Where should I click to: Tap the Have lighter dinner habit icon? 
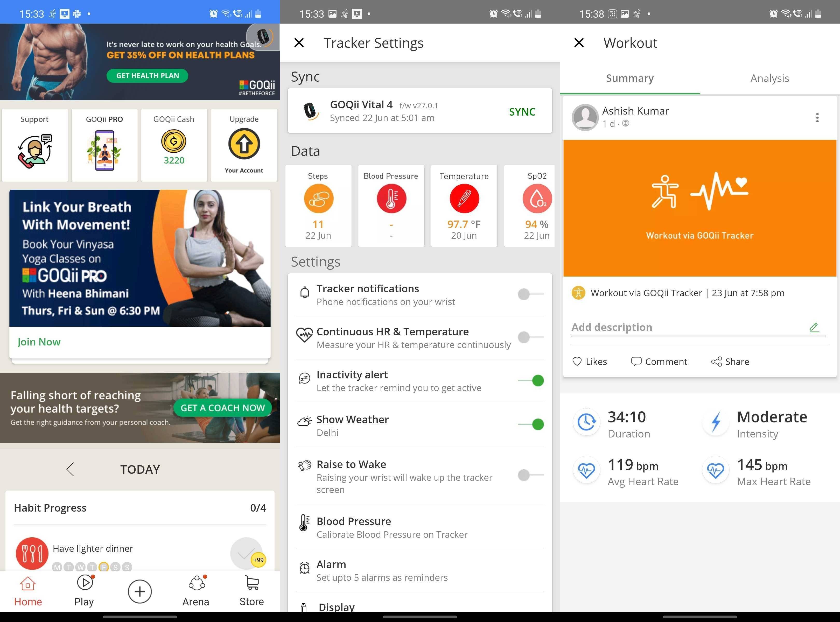(32, 554)
